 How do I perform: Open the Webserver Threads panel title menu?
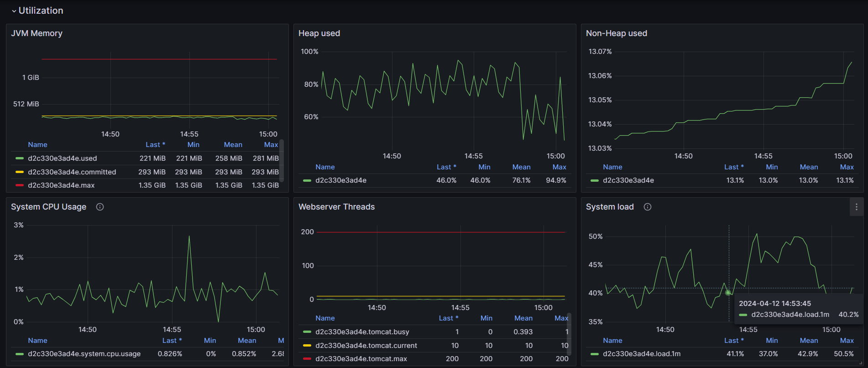coord(336,207)
